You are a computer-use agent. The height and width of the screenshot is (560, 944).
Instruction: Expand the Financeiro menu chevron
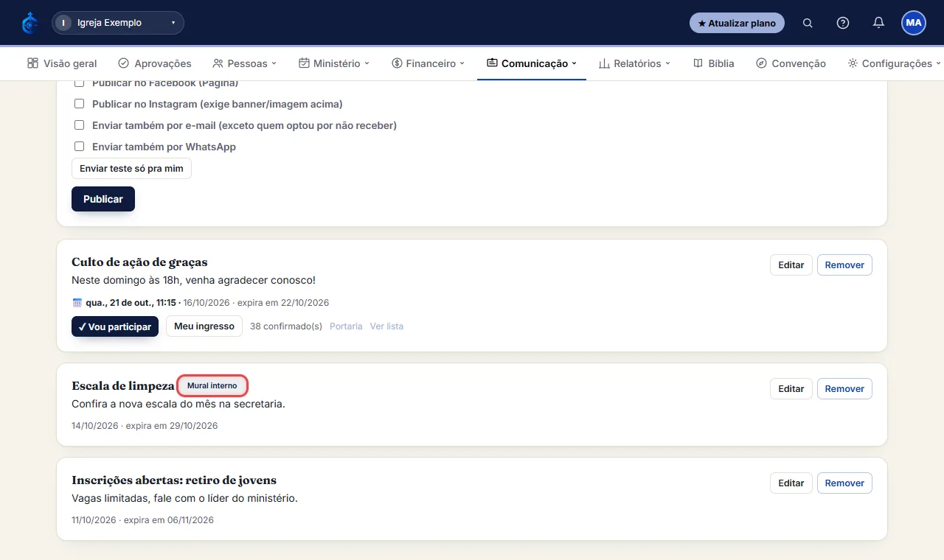tap(462, 63)
